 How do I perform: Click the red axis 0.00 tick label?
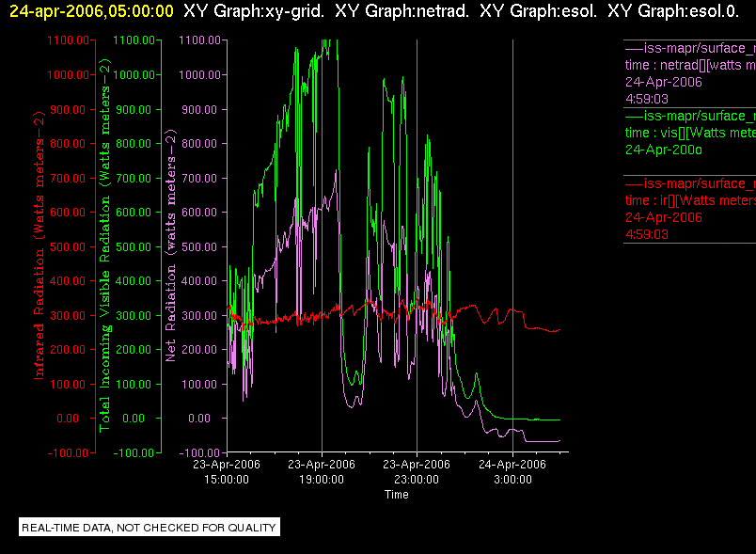coord(68,419)
